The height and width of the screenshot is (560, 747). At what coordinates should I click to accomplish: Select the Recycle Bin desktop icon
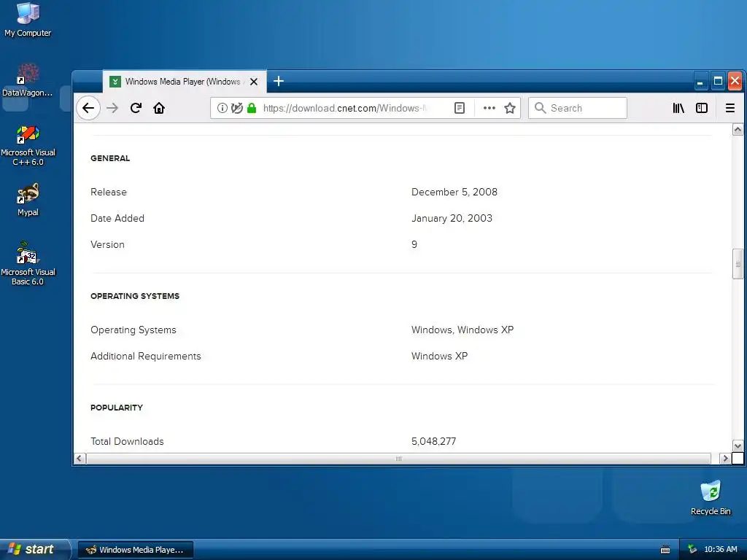pyautogui.click(x=711, y=498)
